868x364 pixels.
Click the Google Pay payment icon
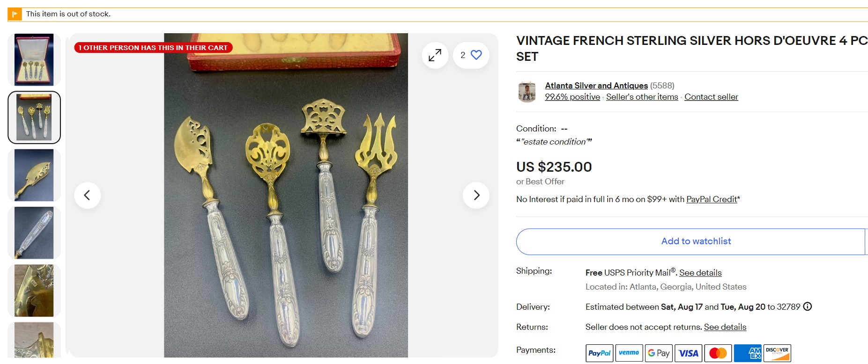point(659,353)
